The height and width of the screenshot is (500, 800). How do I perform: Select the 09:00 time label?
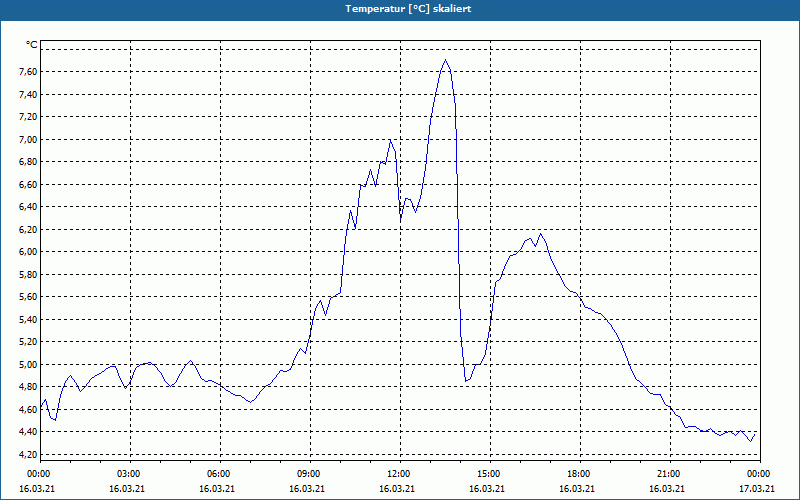(310, 474)
